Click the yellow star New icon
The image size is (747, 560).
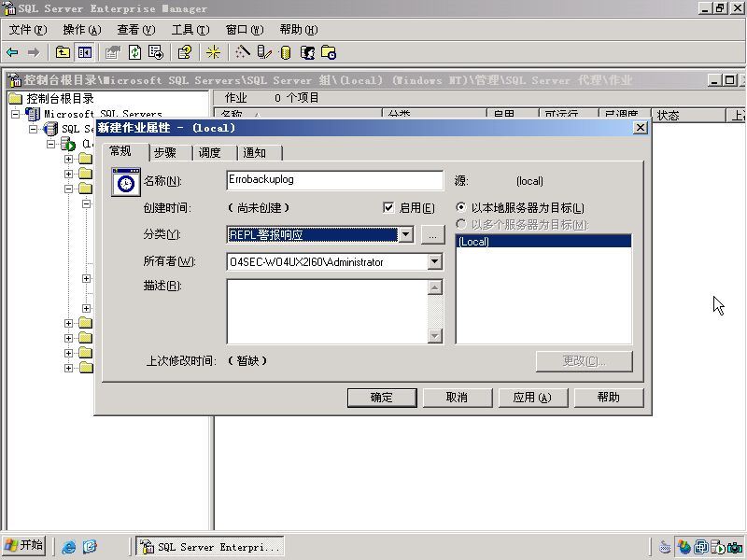tap(213, 52)
